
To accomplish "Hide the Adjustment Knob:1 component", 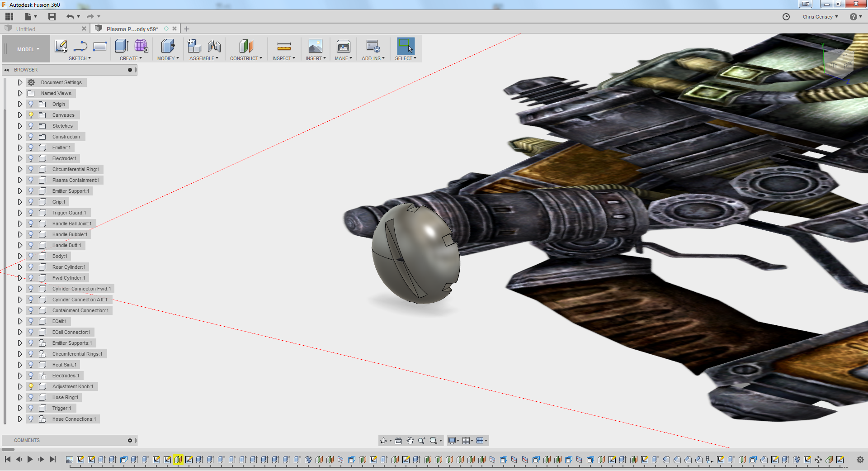I will pyautogui.click(x=31, y=386).
